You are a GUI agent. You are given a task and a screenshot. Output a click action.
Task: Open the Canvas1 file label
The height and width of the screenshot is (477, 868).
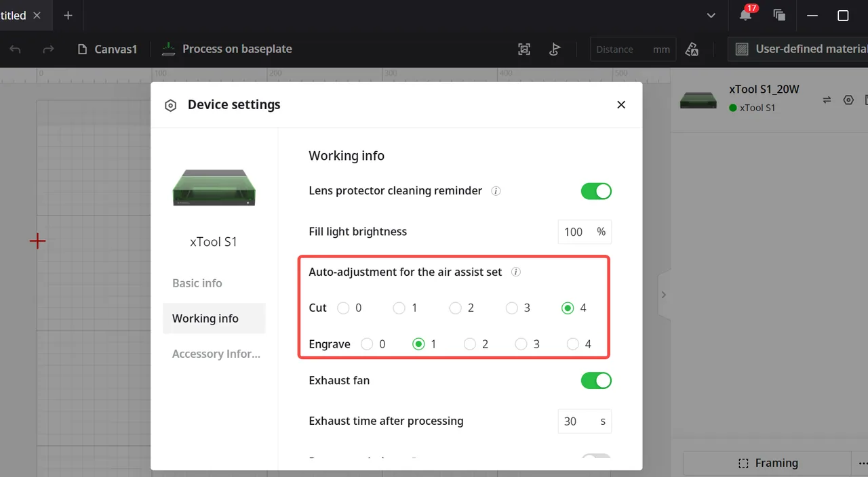(107, 49)
